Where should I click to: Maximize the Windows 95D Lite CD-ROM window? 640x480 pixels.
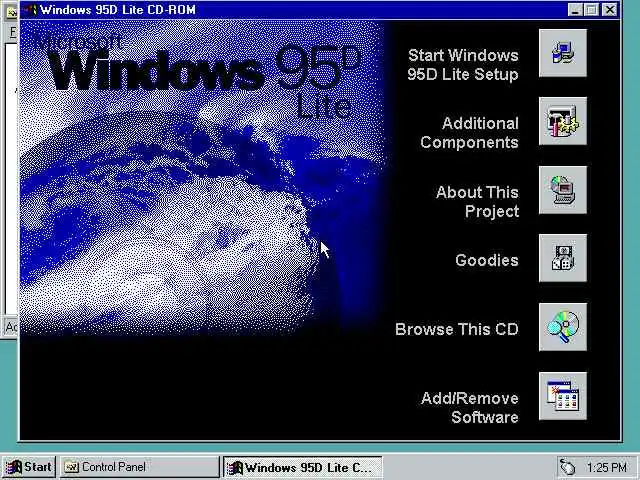(591, 10)
